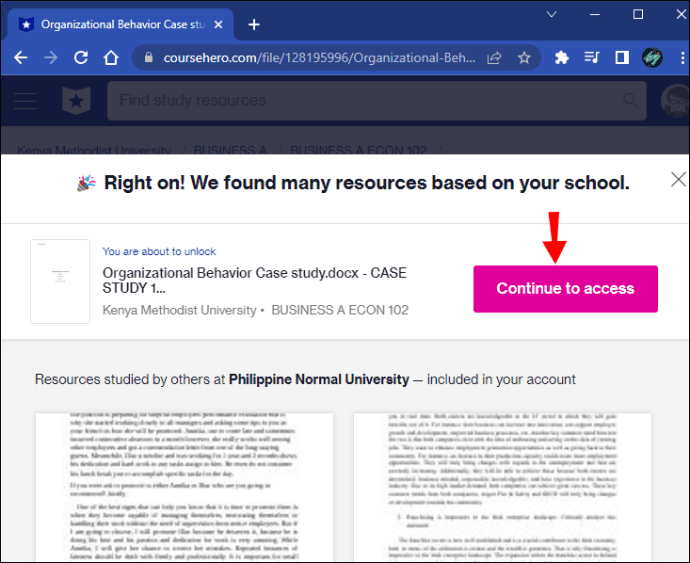
Task: Click the 'You are about to unlock' text
Action: coord(159,251)
